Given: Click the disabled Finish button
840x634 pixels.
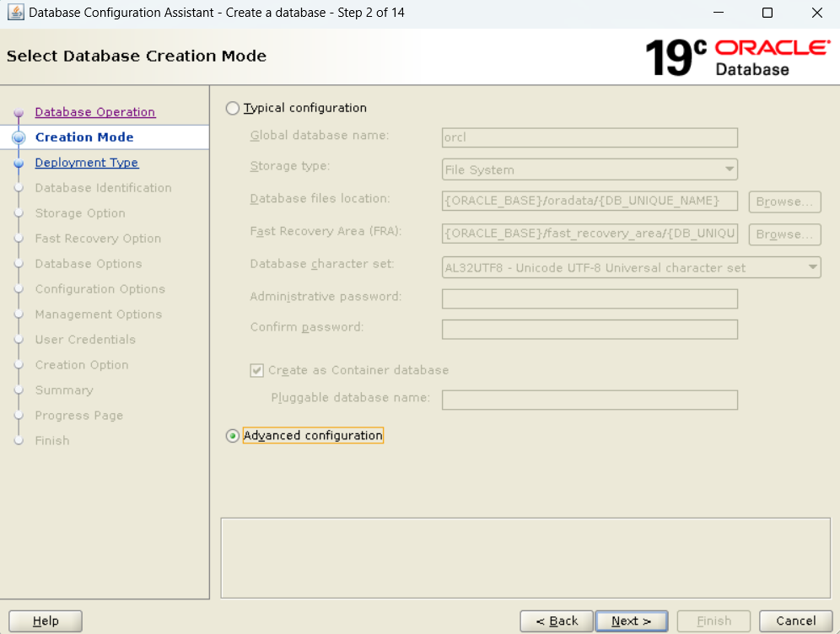Looking at the screenshot, I should tap(714, 621).
